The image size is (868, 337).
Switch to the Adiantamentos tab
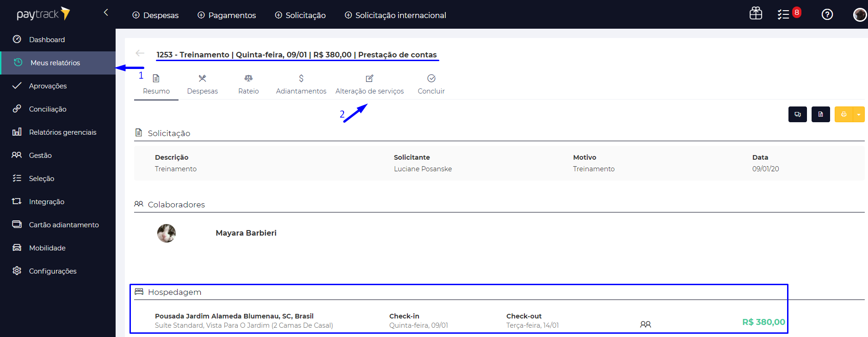pos(301,85)
